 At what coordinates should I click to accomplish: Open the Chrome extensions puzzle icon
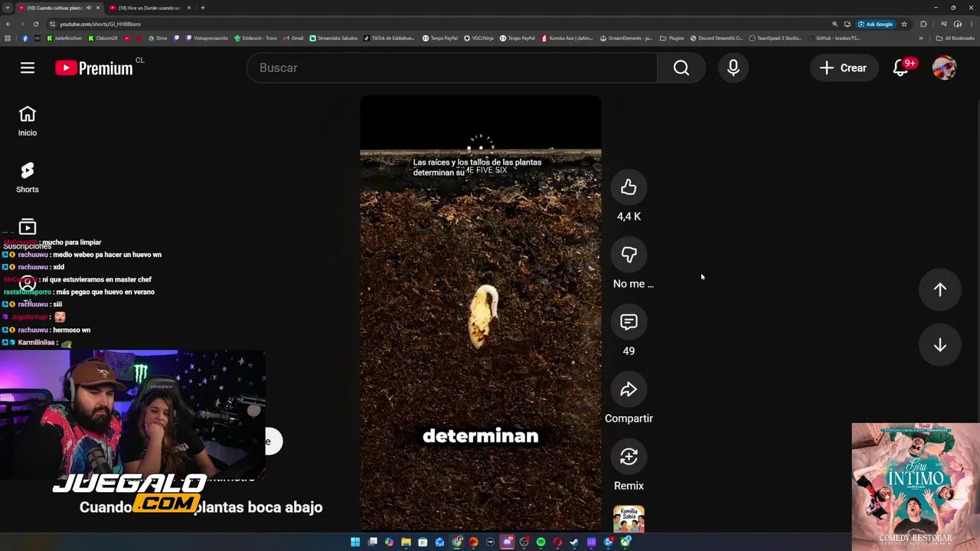pyautogui.click(x=923, y=24)
